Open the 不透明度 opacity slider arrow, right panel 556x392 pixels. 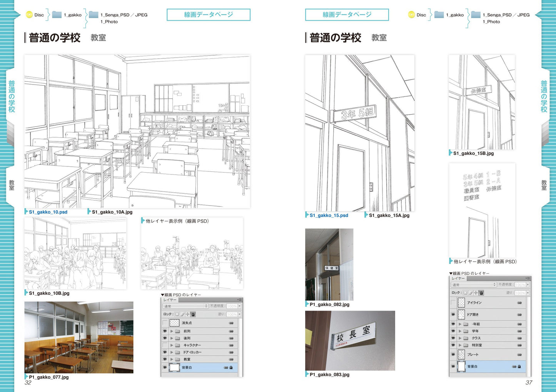[528, 285]
